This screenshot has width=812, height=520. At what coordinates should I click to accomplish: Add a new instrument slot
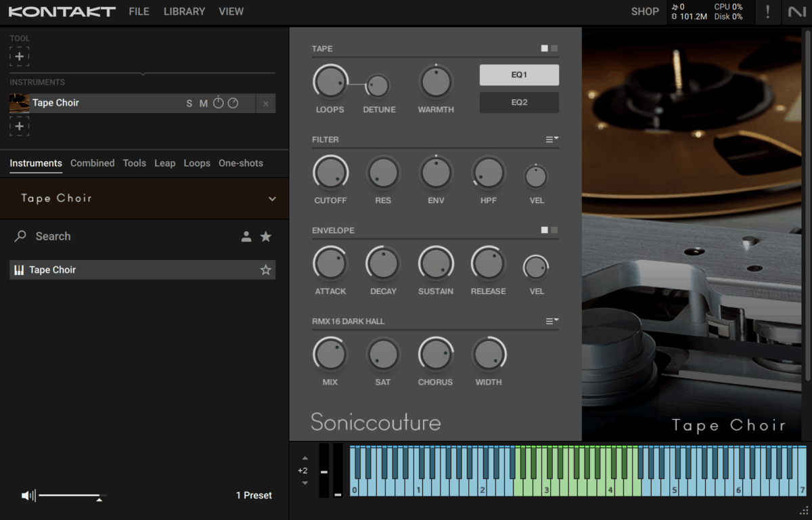(x=20, y=126)
